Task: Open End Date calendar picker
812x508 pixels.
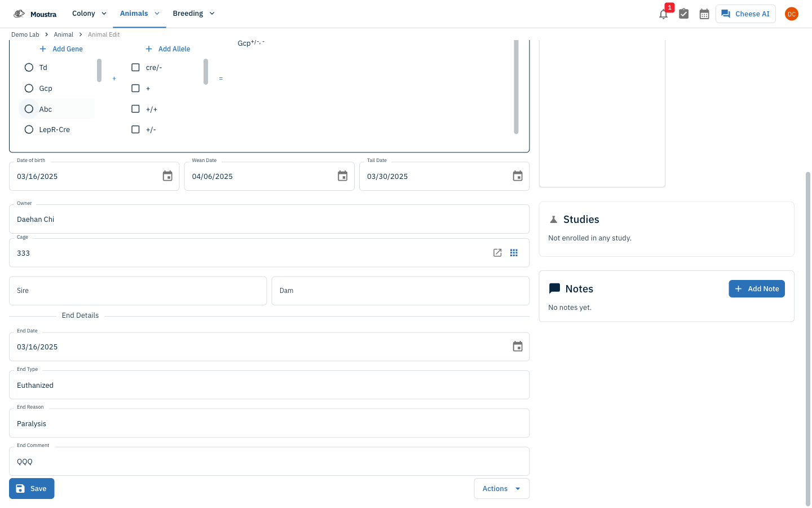Action: [x=518, y=347]
